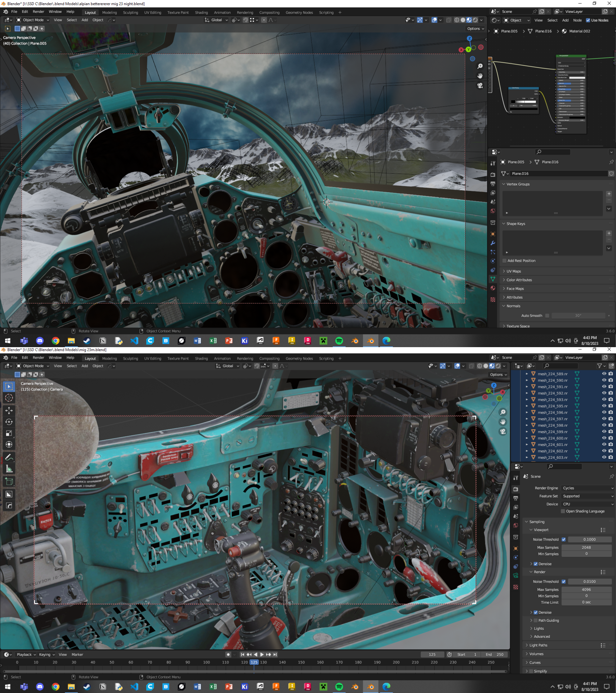Click the Render Noise Threshold 0.0100 slider
The height and width of the screenshot is (693, 616).
pyautogui.click(x=589, y=581)
